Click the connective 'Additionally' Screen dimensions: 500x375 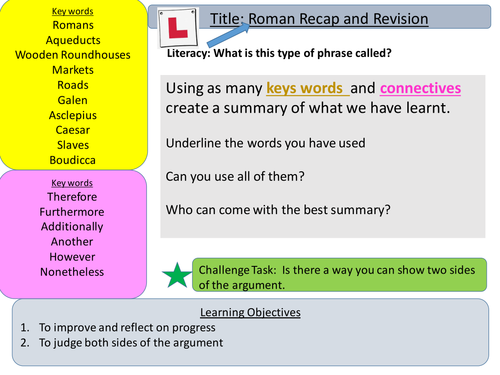(72, 227)
